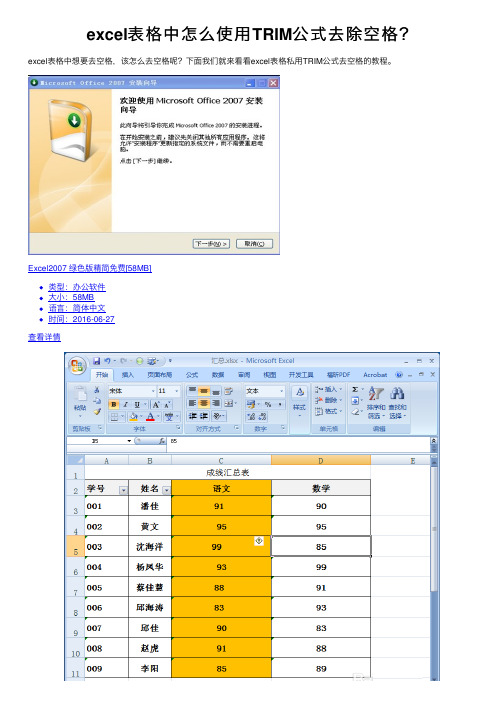Toggle Align Text Right button
Screen dimensions: 504x713
pyautogui.click(x=216, y=403)
